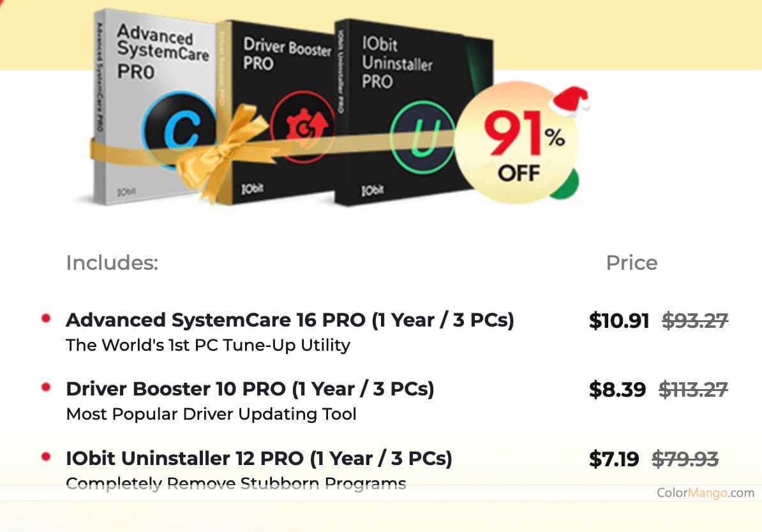Viewport: 762px width, 532px height.
Task: Click red bullet beside IObit Uninstaller 12 PRO
Action: click(46, 457)
